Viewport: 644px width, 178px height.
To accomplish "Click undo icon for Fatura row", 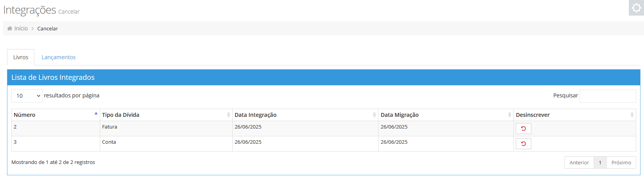I will [524, 129].
